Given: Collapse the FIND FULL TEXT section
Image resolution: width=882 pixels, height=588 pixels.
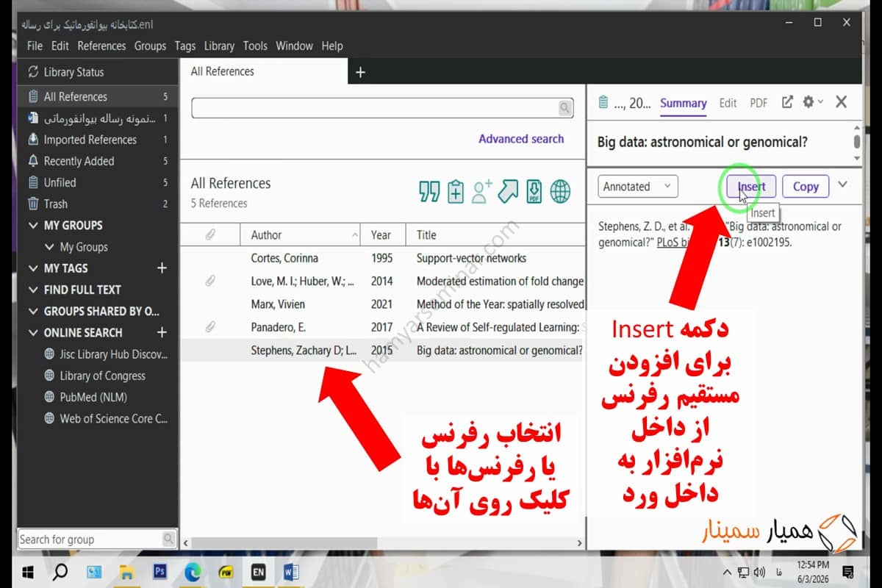Looking at the screenshot, I should click(32, 290).
